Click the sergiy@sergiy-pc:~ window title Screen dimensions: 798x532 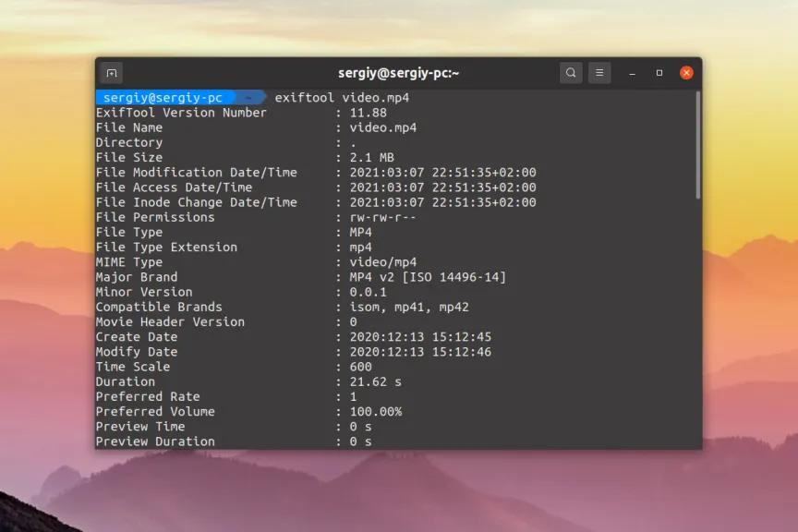pyautogui.click(x=398, y=73)
